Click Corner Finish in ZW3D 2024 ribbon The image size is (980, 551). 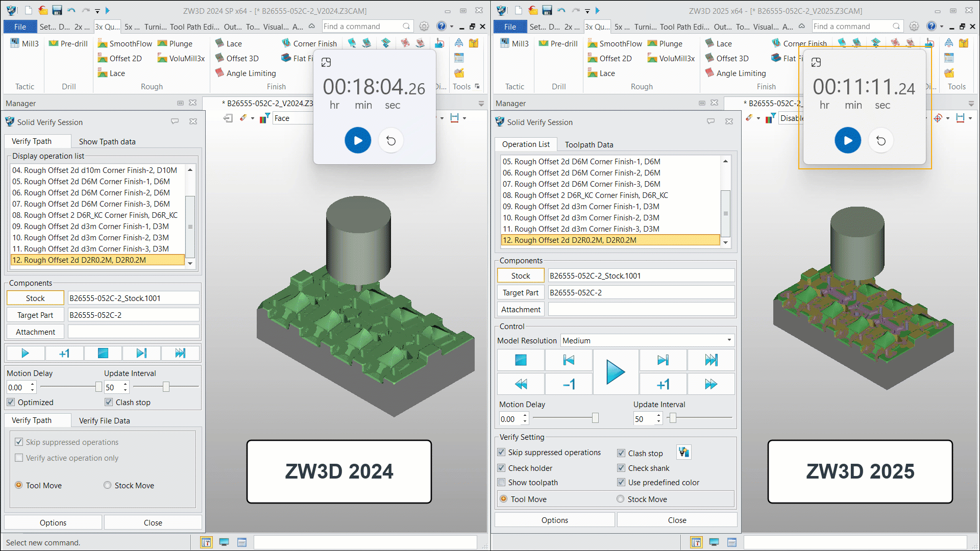[309, 43]
